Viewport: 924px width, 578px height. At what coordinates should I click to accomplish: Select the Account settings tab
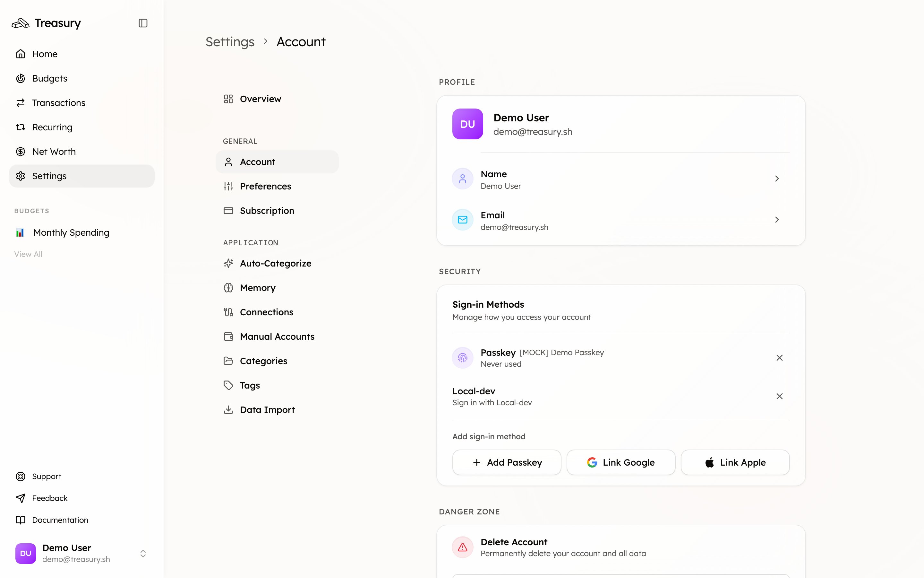click(x=277, y=162)
